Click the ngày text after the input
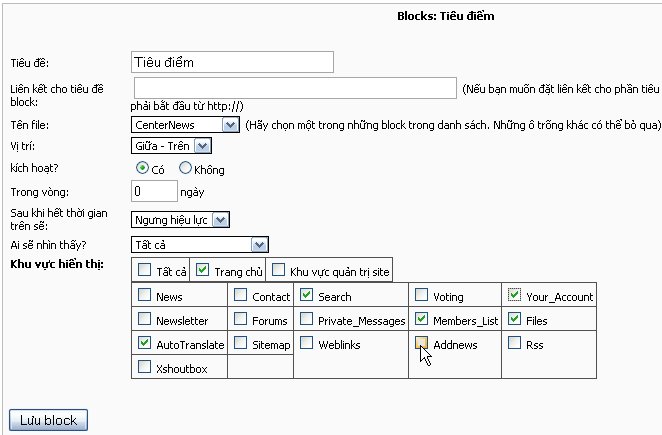Screen dimensions: 662x435 [192, 193]
